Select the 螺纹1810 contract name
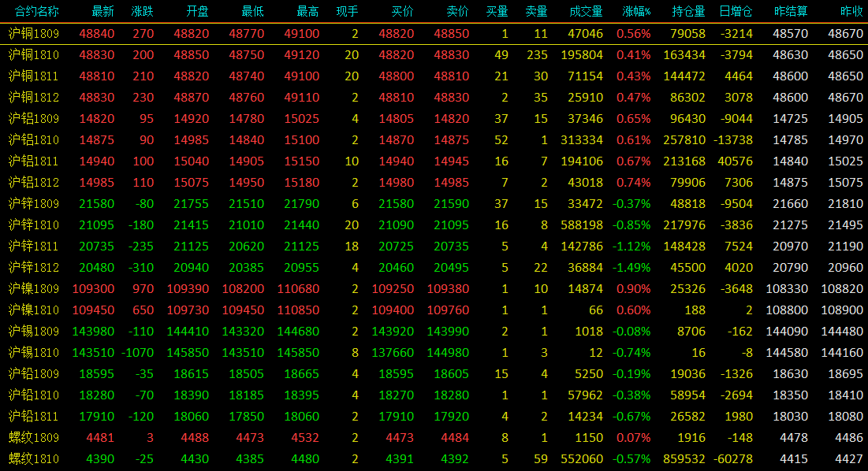This screenshot has width=868, height=471. 34,459
